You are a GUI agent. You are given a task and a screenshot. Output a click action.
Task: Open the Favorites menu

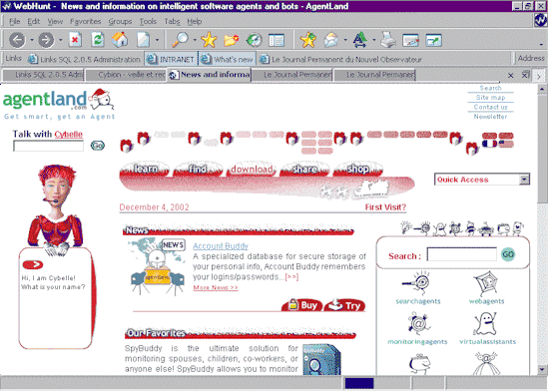point(85,22)
